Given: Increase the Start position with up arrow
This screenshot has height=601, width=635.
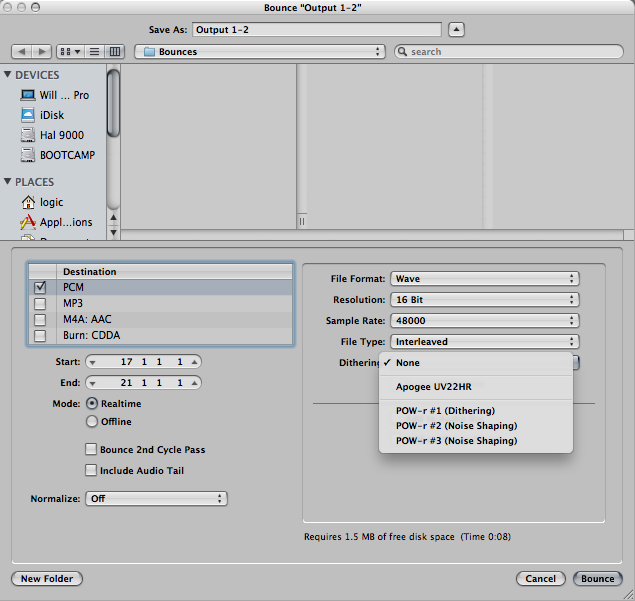Looking at the screenshot, I should pyautogui.click(x=194, y=362).
